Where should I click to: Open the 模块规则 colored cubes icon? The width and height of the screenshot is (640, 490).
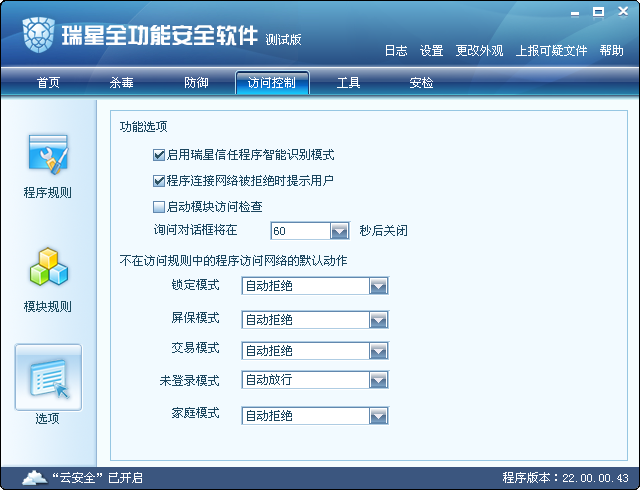click(x=49, y=267)
